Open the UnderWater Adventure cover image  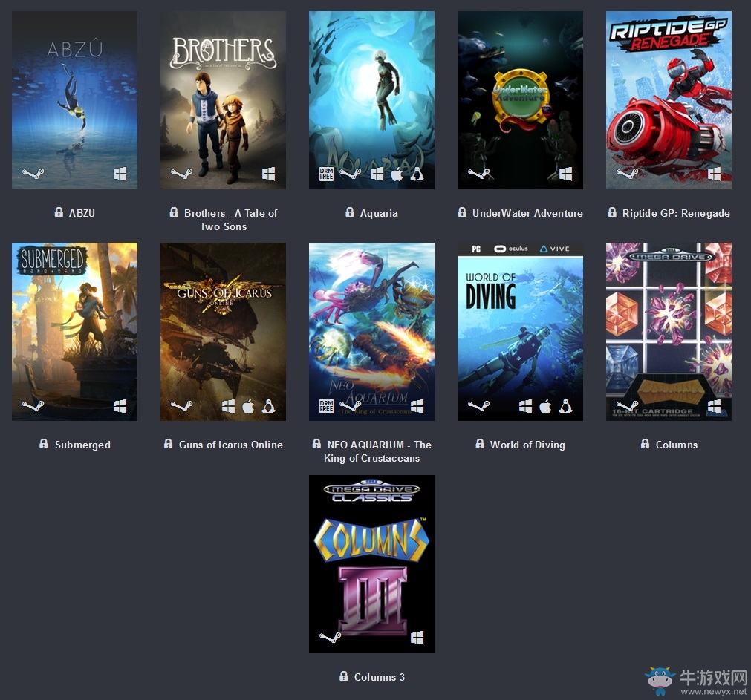pyautogui.click(x=520, y=100)
